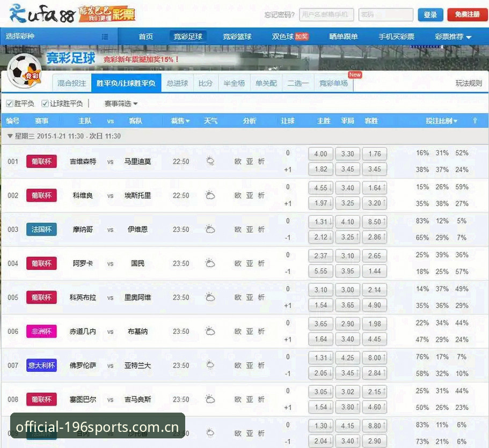Click the 忘记密码? link
The width and height of the screenshot is (489, 448).
[280, 14]
